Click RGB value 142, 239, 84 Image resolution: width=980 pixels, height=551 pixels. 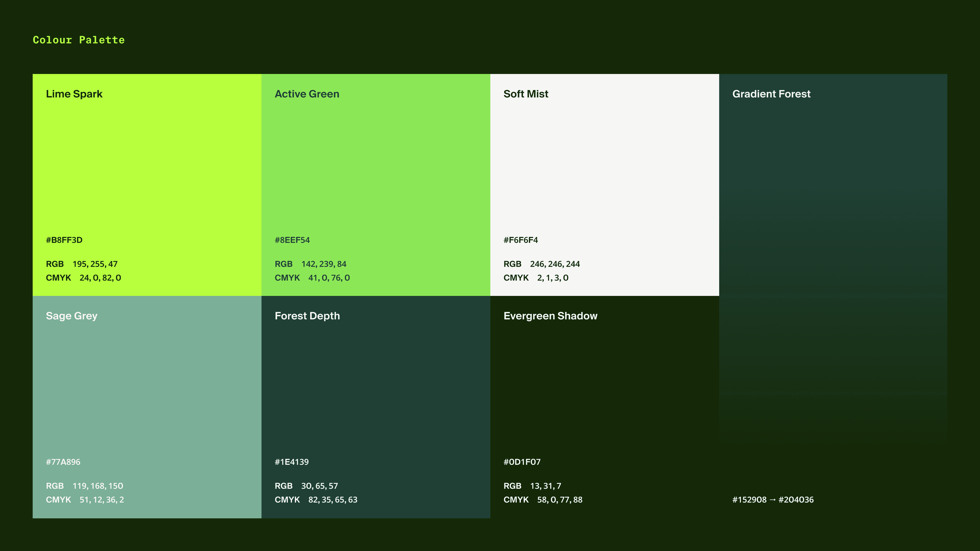(x=324, y=264)
